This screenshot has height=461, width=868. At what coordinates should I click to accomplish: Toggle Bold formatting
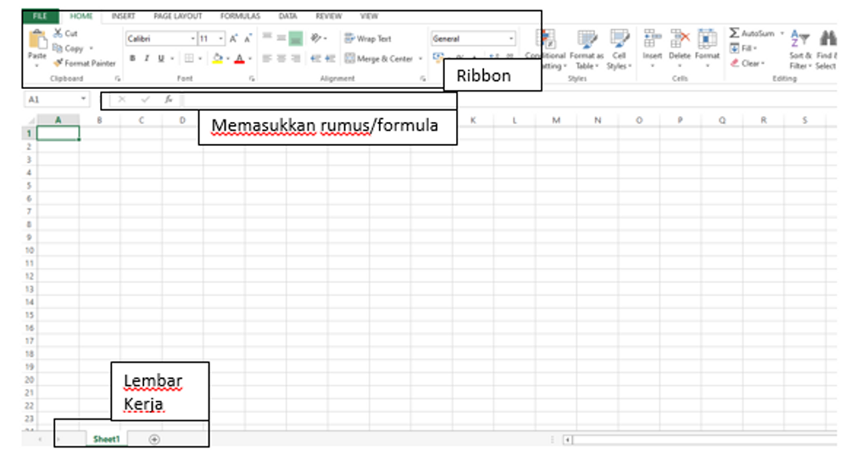click(133, 59)
